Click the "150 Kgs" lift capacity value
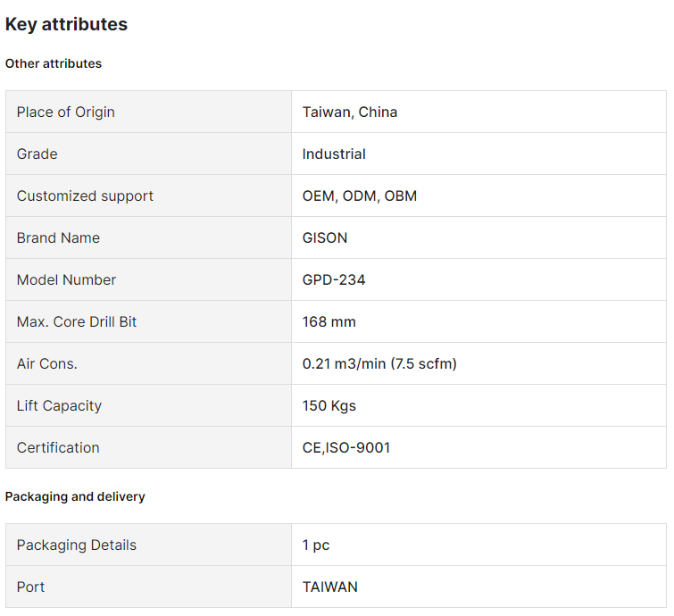Image resolution: width=674 pixels, height=616 pixels. 329,405
